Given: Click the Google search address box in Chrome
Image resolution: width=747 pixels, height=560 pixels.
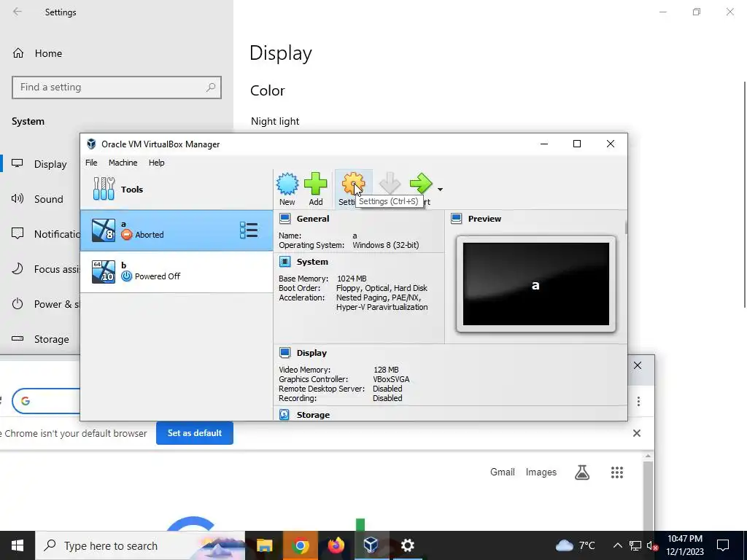Looking at the screenshot, I should (x=46, y=402).
